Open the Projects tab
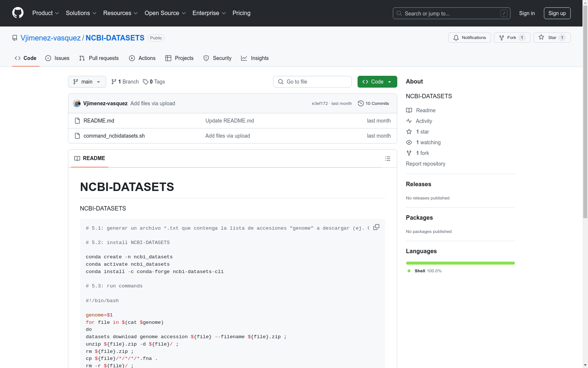The width and height of the screenshot is (588, 368). click(x=179, y=58)
